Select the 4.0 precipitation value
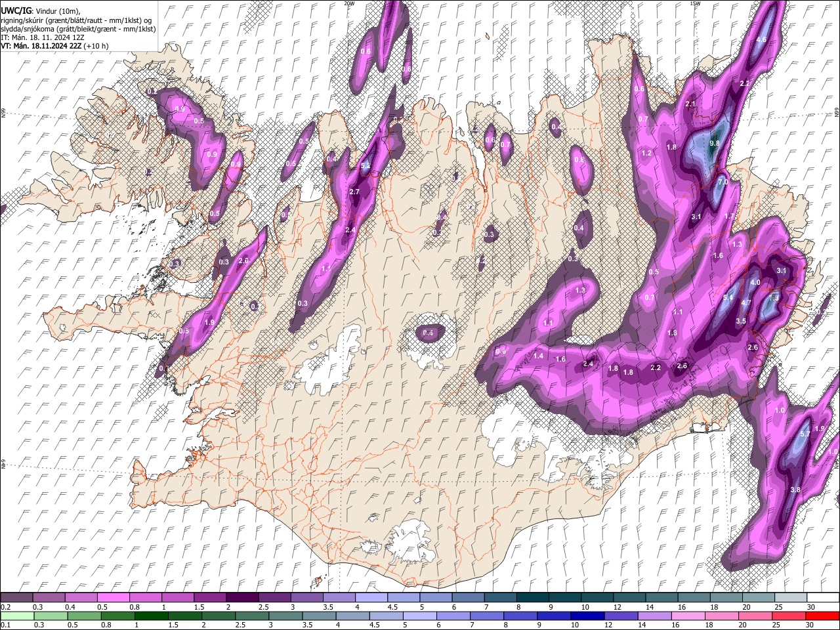 pyautogui.click(x=755, y=283)
